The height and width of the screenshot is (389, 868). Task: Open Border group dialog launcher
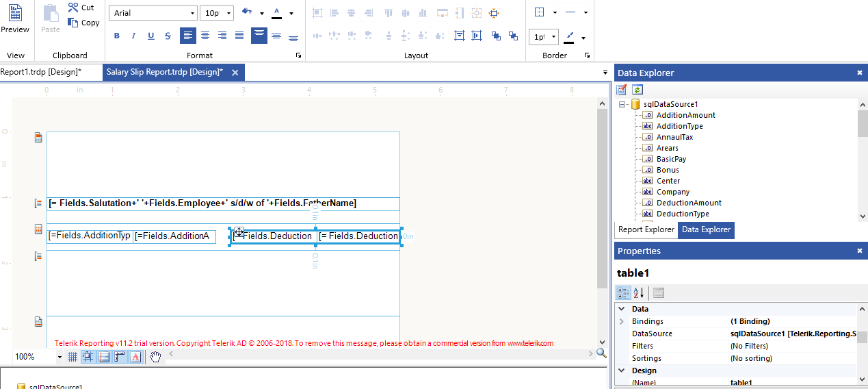pos(588,55)
